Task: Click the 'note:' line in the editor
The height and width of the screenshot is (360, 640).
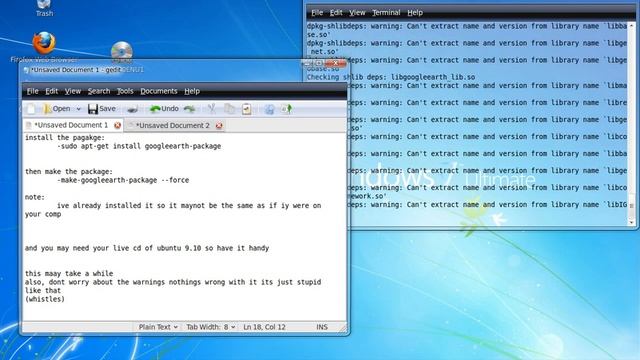Action: 35,197
